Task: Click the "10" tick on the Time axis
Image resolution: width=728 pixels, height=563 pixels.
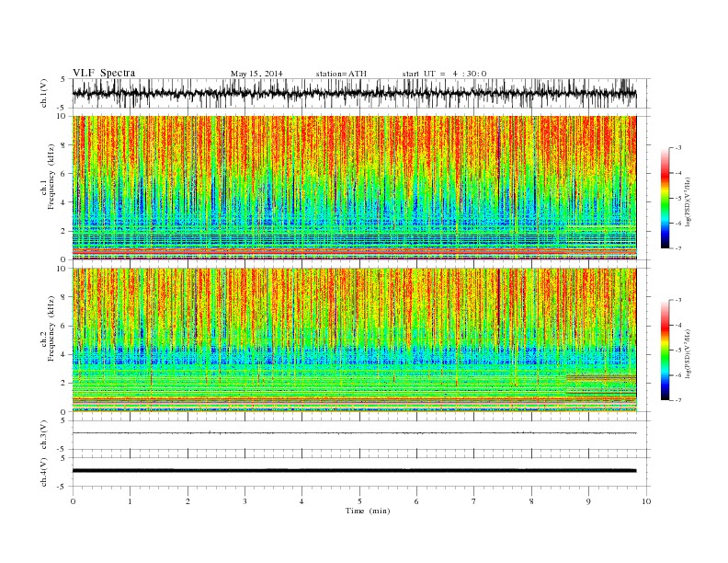Action: (x=646, y=501)
